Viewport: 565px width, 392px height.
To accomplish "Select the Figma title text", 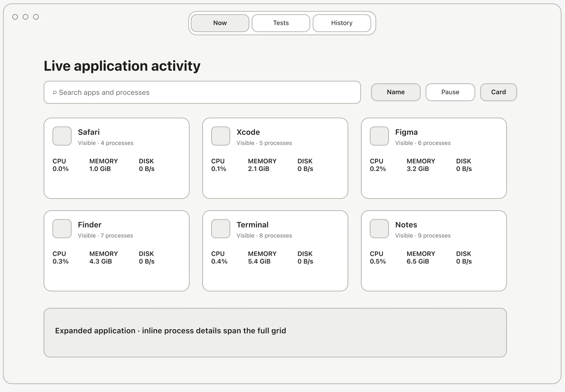I will click(406, 132).
